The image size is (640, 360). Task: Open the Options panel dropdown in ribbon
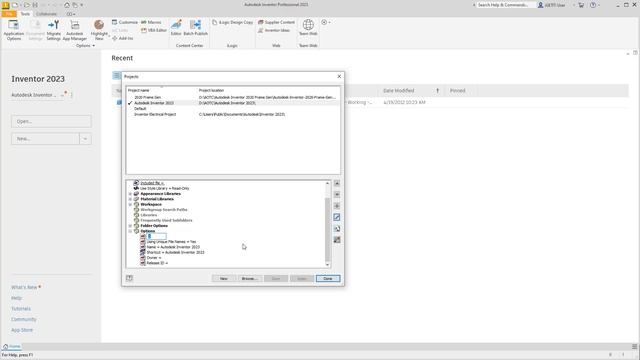[85, 46]
